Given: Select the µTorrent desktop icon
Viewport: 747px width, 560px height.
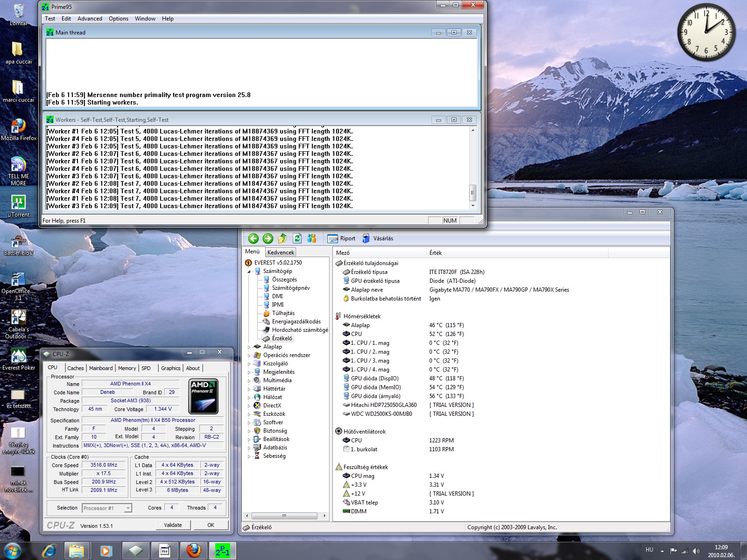Looking at the screenshot, I should coord(19,206).
